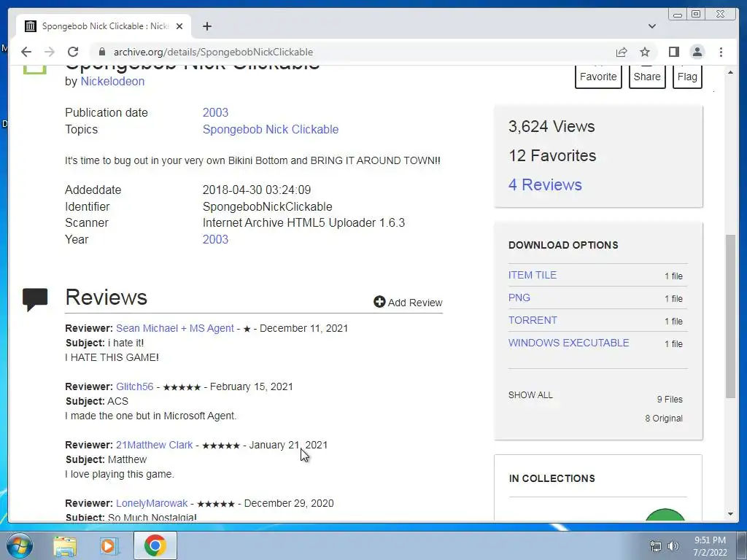The width and height of the screenshot is (747, 560).
Task: Click the volume speaker tray icon
Action: pos(673,546)
